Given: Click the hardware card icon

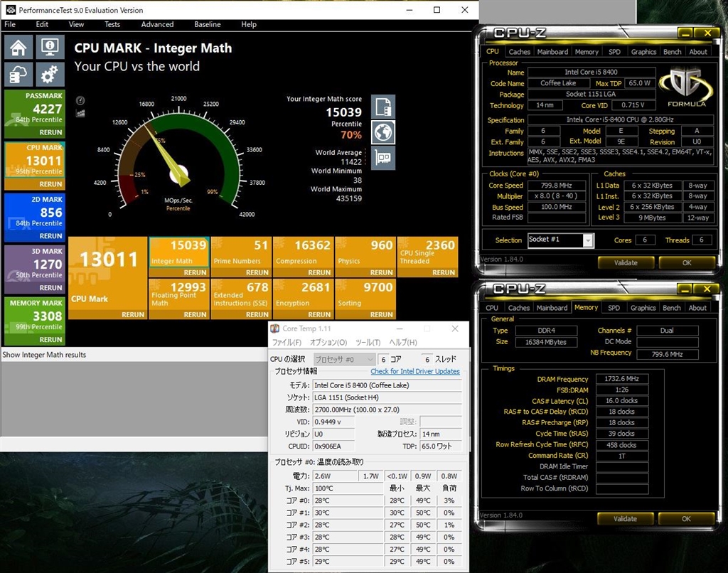Looking at the screenshot, I should tap(383, 158).
